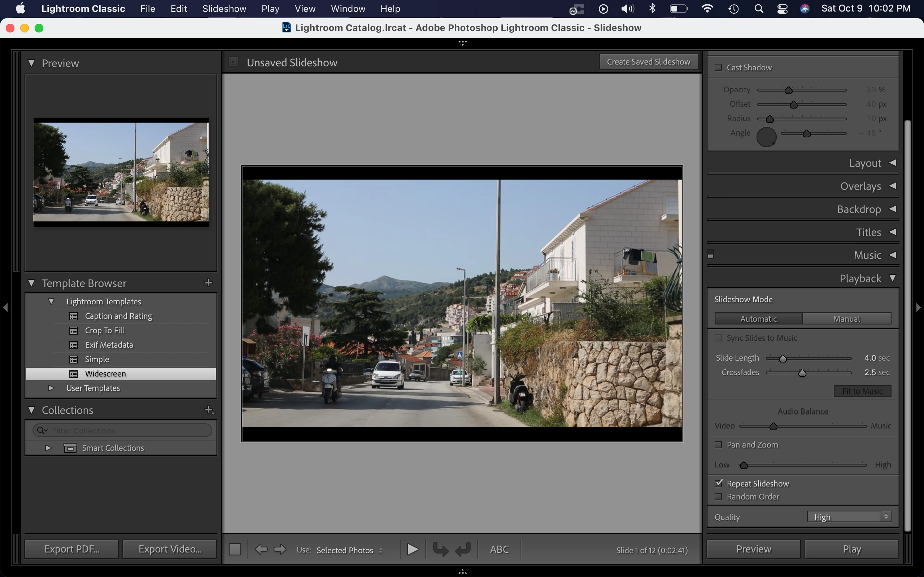
Task: Go to next slide arrow
Action: pyautogui.click(x=280, y=550)
